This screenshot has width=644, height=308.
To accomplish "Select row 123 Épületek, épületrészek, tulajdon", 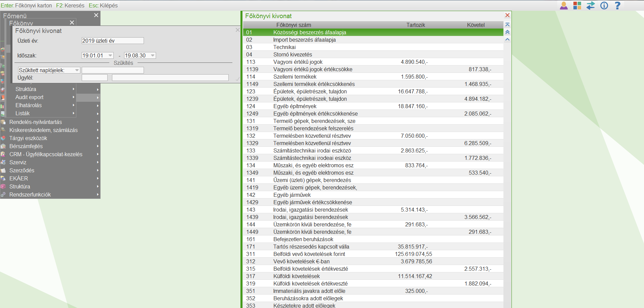I will (x=373, y=91).
